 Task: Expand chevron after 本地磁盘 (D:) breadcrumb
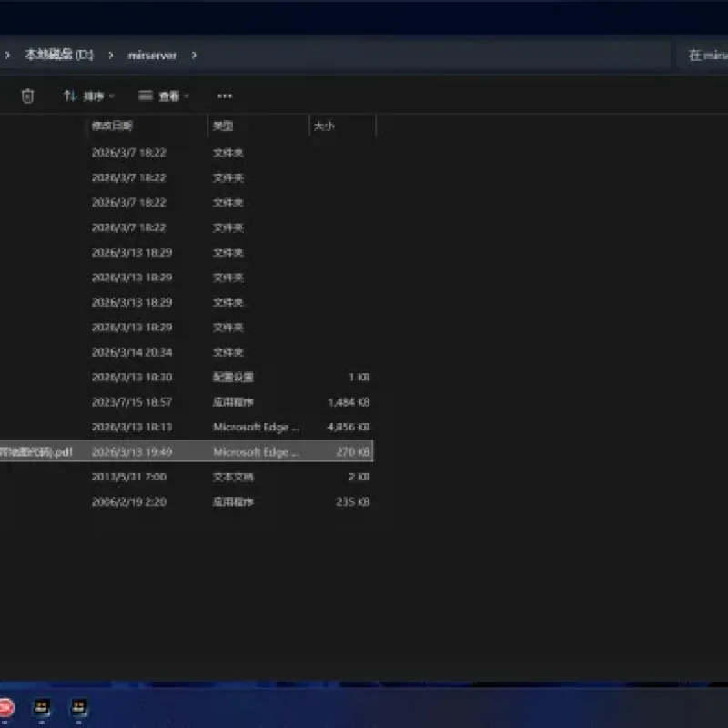coord(110,56)
